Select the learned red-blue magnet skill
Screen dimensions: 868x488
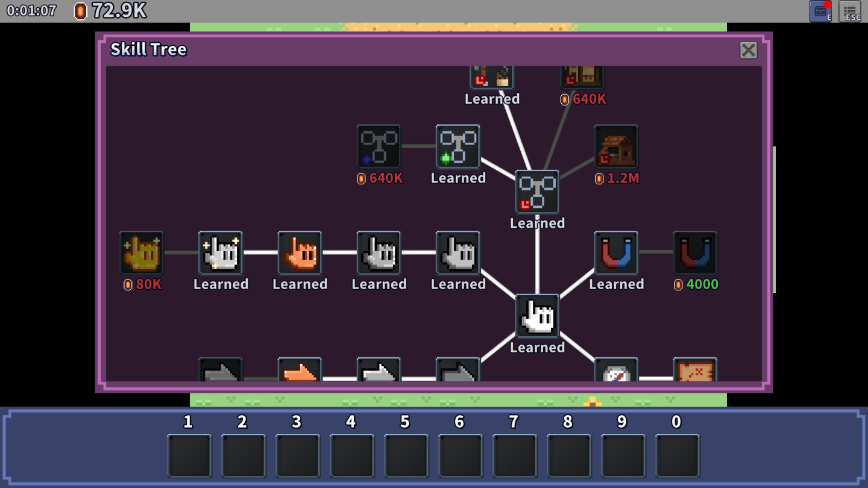pyautogui.click(x=616, y=253)
